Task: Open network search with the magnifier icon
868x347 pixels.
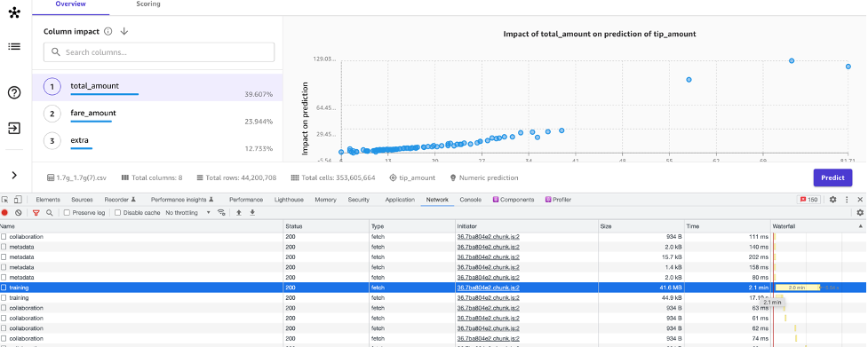Action: pos(49,212)
